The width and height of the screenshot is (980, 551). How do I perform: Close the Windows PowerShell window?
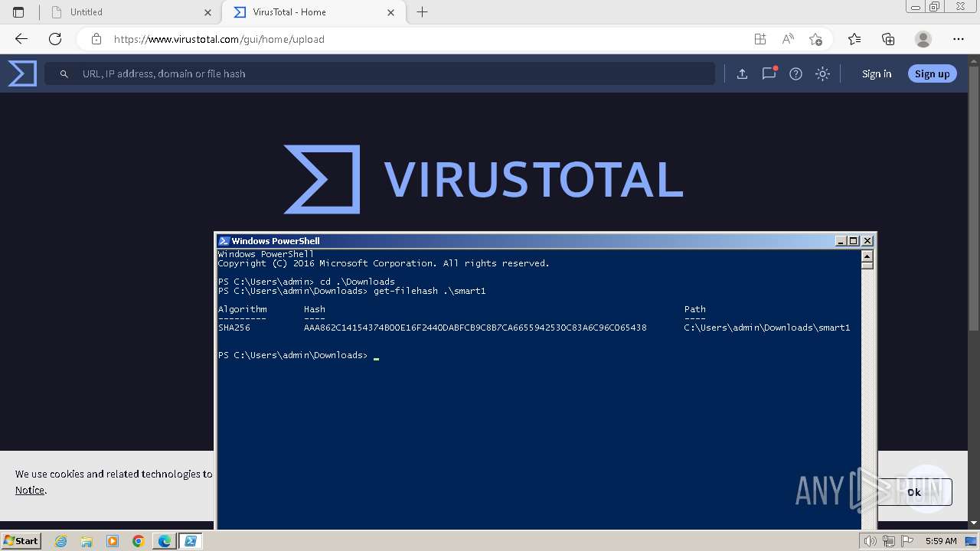click(x=867, y=240)
